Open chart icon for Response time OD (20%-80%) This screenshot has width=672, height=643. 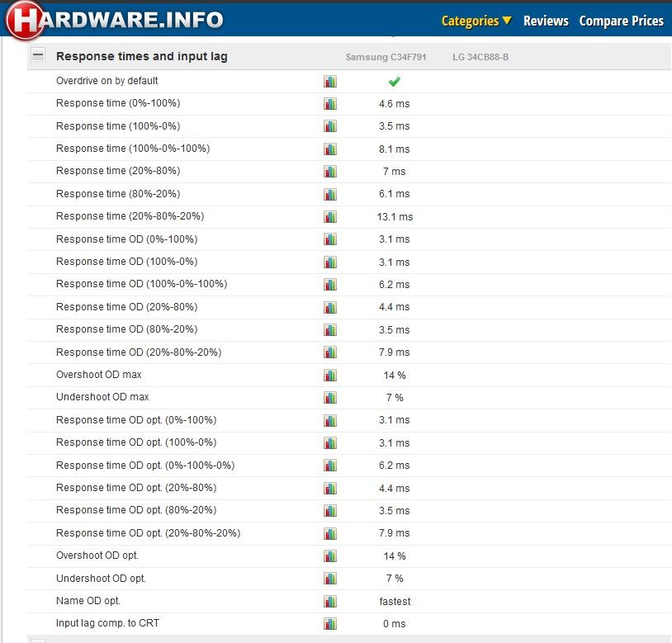pos(330,307)
